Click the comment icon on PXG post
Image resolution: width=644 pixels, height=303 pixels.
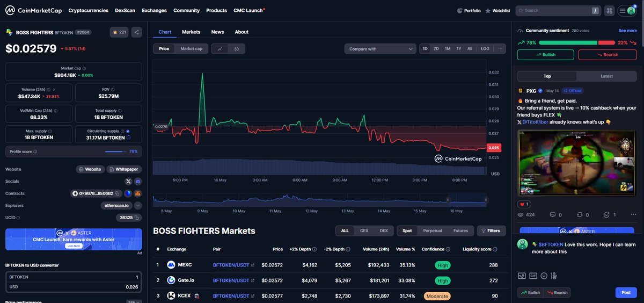click(x=553, y=215)
